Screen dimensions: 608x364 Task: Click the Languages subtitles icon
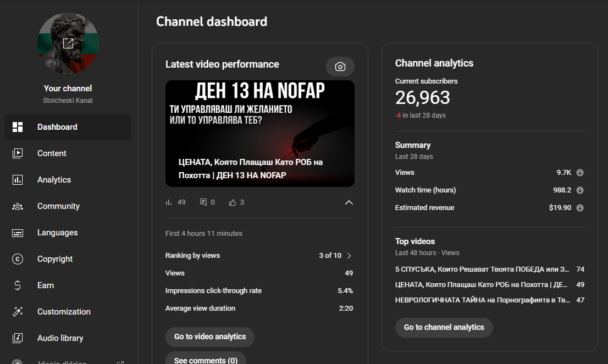18,233
